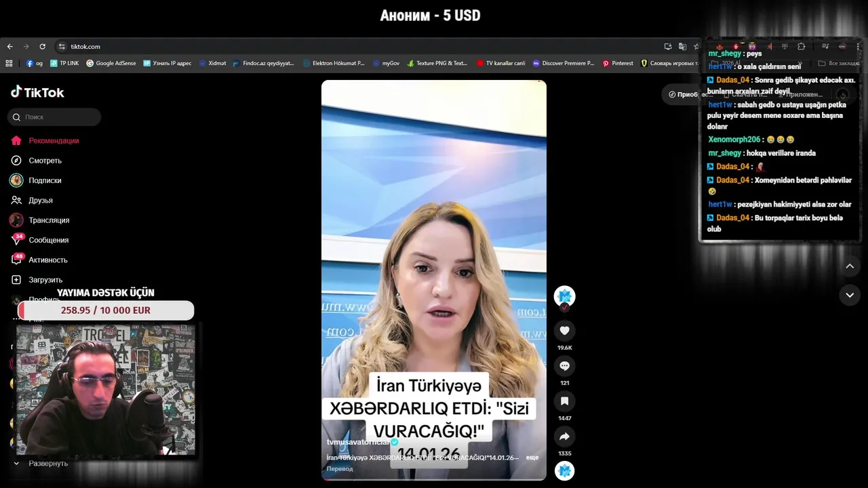The height and width of the screenshot is (488, 868).
Task: Open the Xidmət bookmark
Action: (213, 63)
